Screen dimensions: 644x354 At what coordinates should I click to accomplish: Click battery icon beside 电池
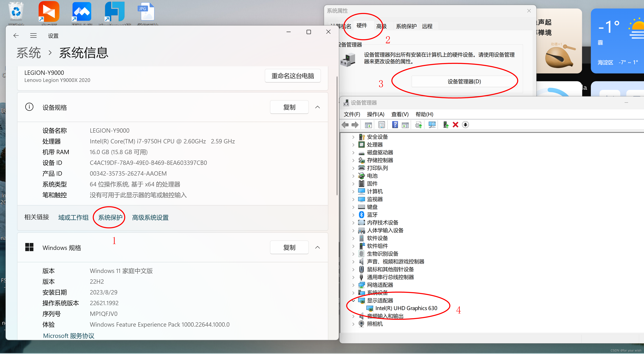[x=361, y=176]
